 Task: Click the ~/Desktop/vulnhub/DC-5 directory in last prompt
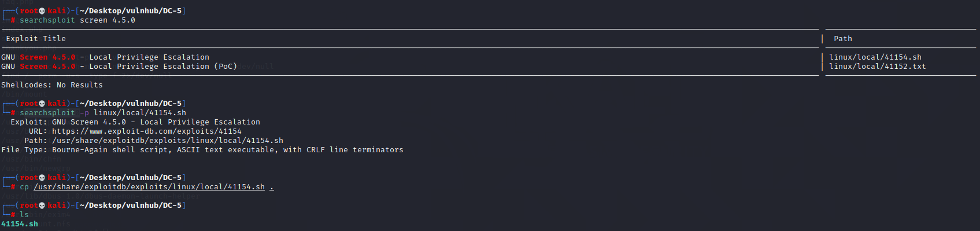(131, 206)
